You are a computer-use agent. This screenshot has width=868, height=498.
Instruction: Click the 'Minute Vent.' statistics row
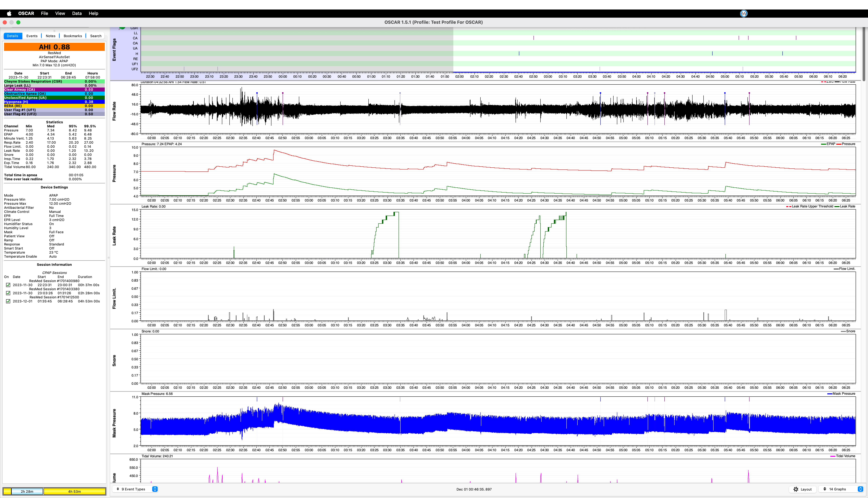54,139
